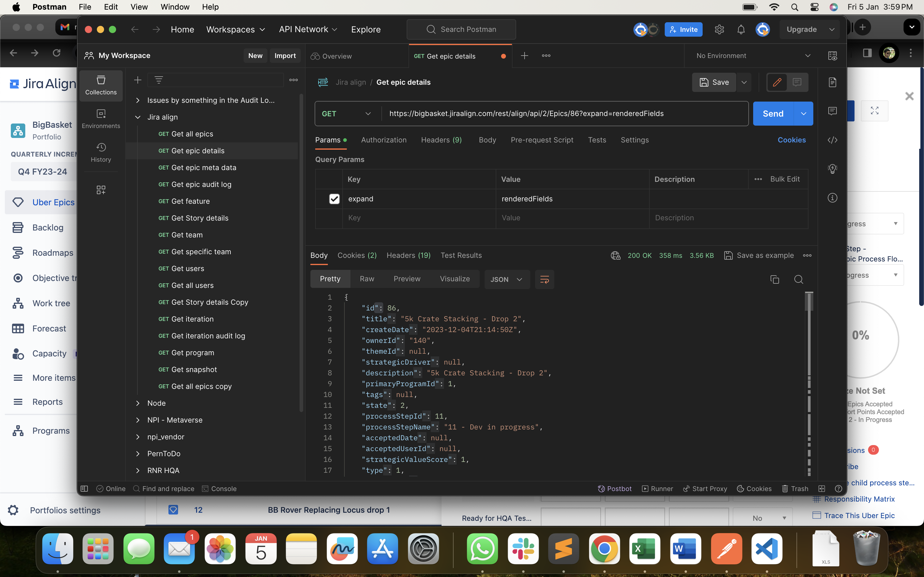Viewport: 924px width, 577px height.
Task: Switch to the Headers (19) response tab
Action: pyautogui.click(x=408, y=255)
